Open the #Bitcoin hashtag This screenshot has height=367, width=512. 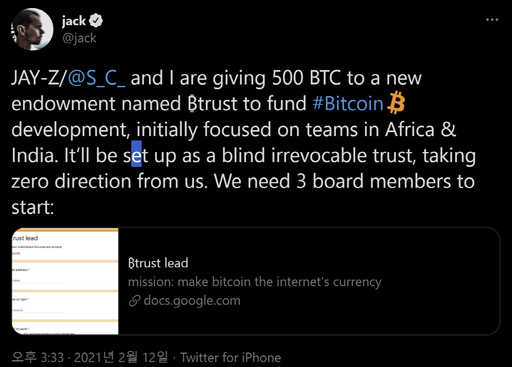tap(348, 103)
